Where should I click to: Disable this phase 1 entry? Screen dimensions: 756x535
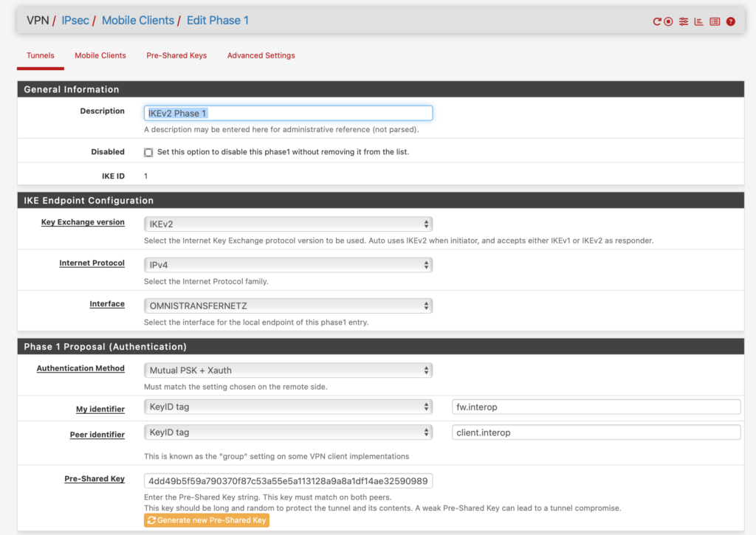coord(148,152)
